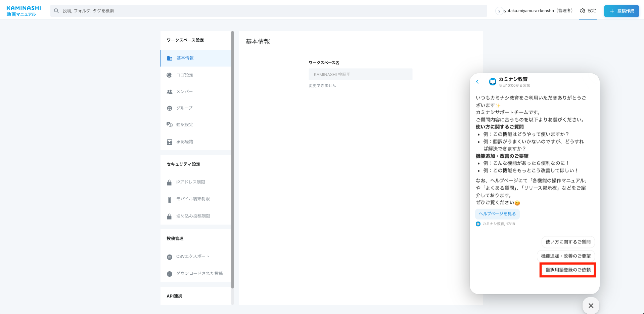Click the 変更できません note
The height and width of the screenshot is (314, 644).
click(322, 86)
